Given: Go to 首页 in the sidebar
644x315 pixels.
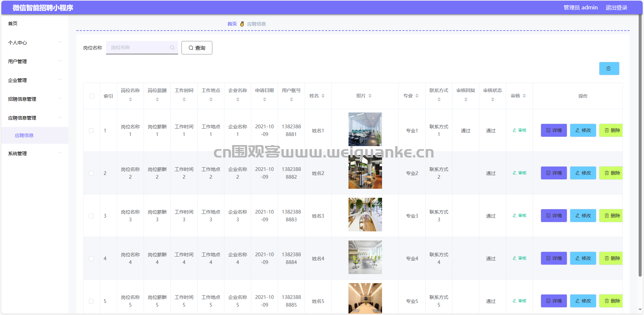Looking at the screenshot, I should (13, 24).
